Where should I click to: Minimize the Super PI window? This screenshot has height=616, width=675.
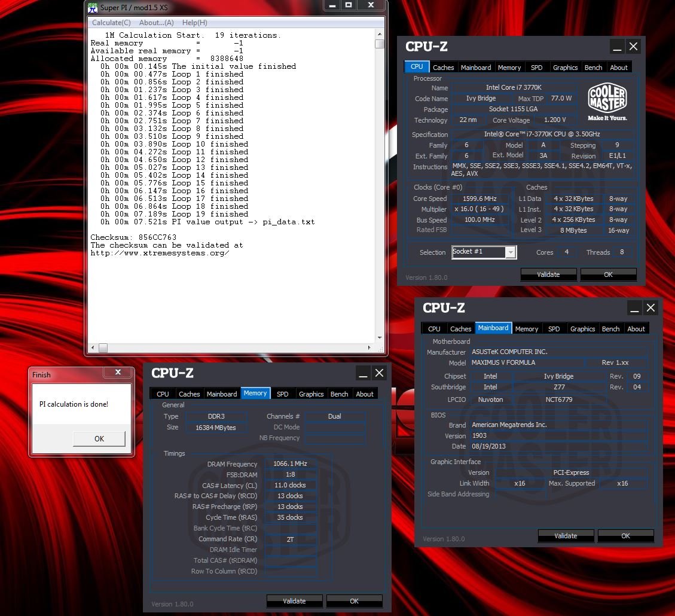(332, 5)
